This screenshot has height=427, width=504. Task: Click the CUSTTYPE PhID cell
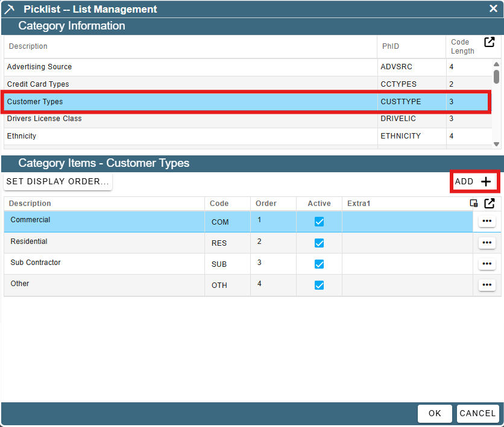click(412, 102)
